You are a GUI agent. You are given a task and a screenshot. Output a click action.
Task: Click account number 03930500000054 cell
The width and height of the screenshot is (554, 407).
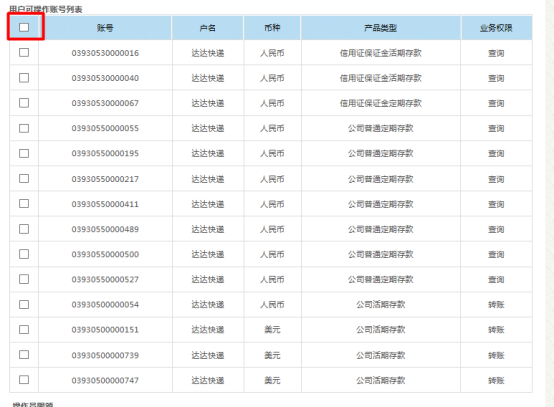(x=105, y=305)
